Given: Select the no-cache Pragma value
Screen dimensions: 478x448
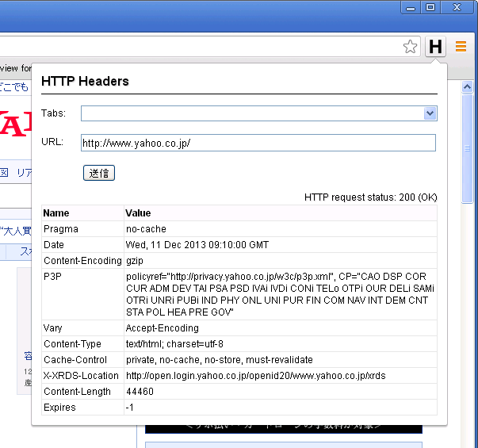Looking at the screenshot, I should click(x=146, y=229).
